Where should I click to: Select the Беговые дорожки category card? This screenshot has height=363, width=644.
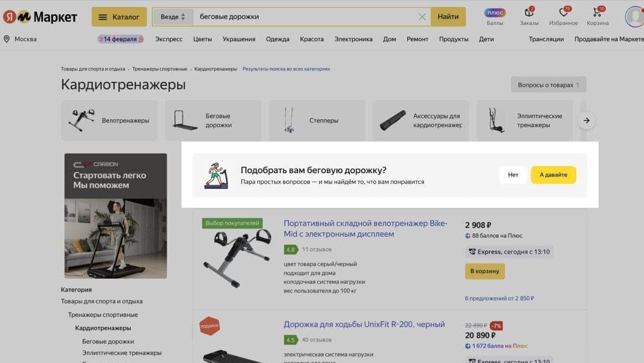coord(213,120)
